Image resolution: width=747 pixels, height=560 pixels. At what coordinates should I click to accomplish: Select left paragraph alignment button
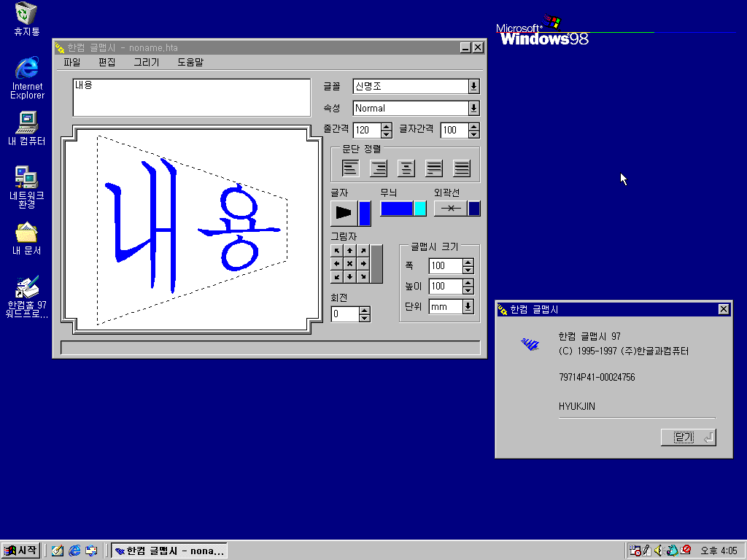click(x=351, y=168)
